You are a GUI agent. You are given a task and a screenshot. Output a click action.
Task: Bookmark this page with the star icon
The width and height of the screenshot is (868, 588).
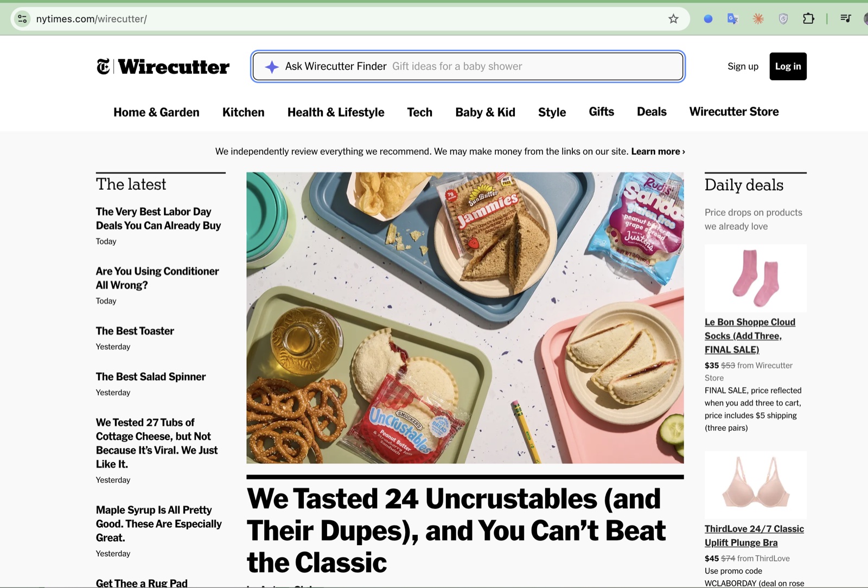(673, 19)
